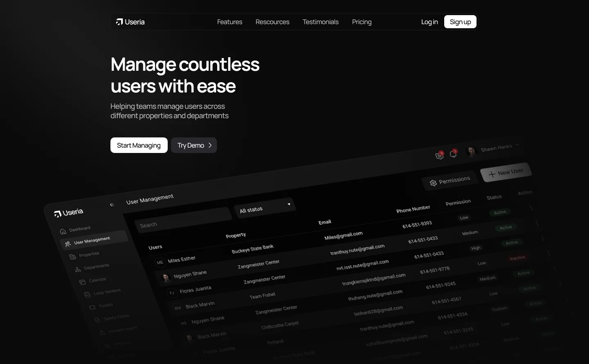589x364 pixels.
Task: Click the Phone Number column header
Action: click(413, 209)
